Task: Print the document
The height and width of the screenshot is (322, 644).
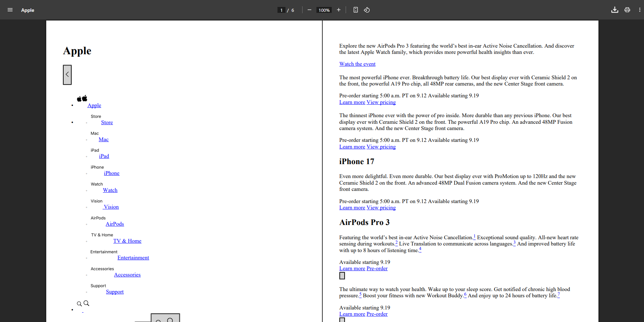Action: [x=627, y=10]
